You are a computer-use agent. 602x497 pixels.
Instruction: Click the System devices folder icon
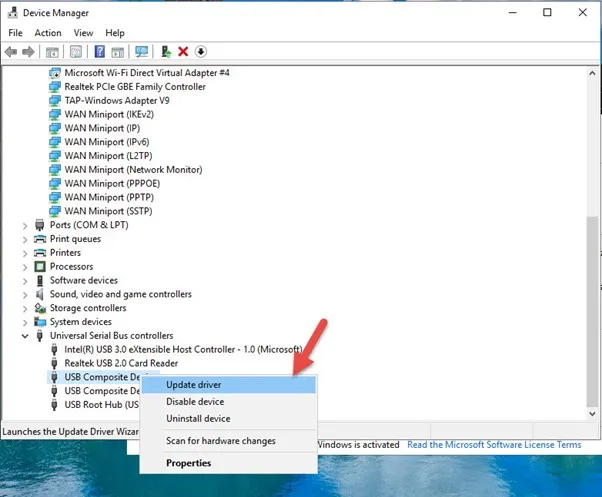click(40, 322)
